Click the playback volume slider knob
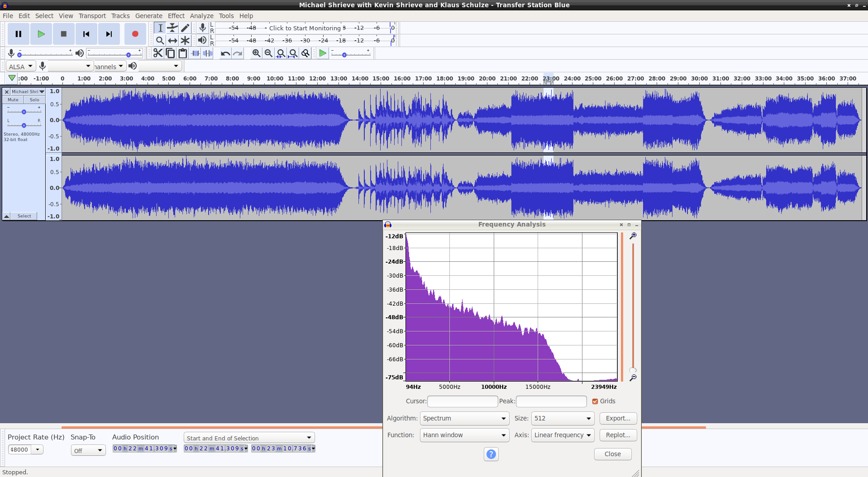The height and width of the screenshot is (477, 868). point(129,55)
